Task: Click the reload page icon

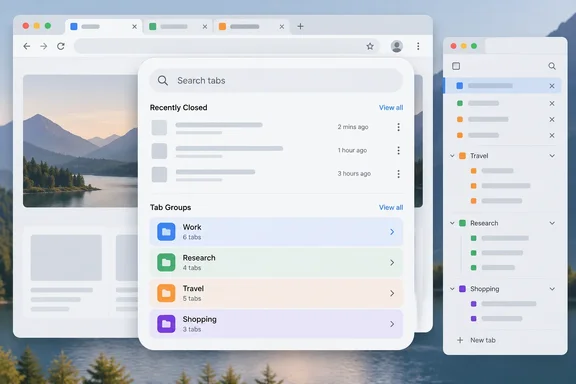Action: point(61,46)
